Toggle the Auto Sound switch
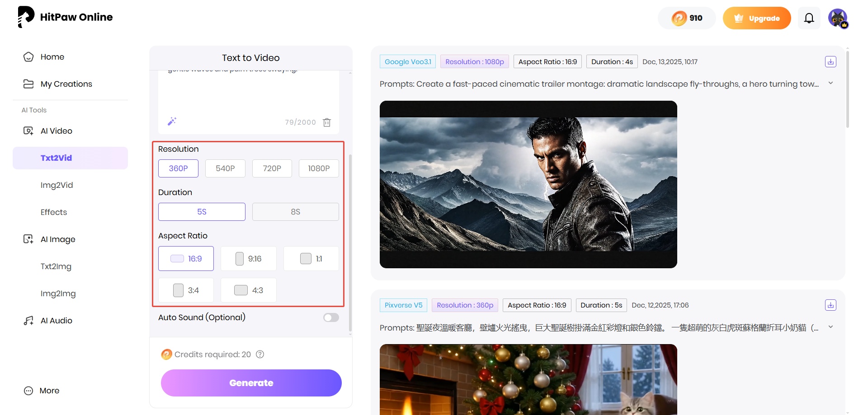 pyautogui.click(x=331, y=317)
